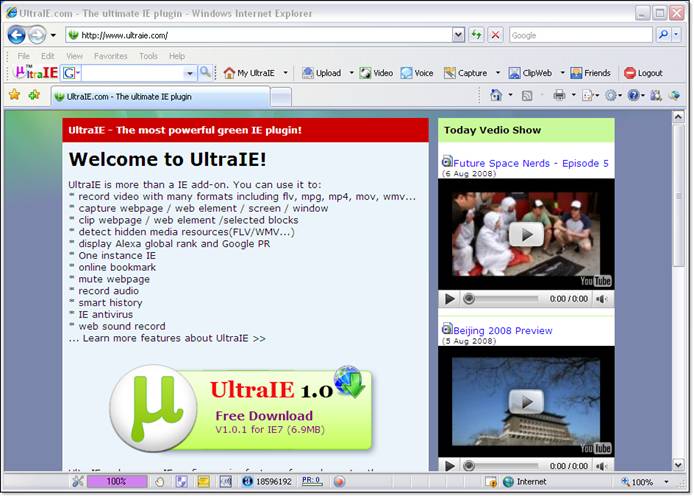Image resolution: width=694 pixels, height=497 pixels.
Task: Expand the My UltraIE dropdown arrow
Action: [x=285, y=73]
